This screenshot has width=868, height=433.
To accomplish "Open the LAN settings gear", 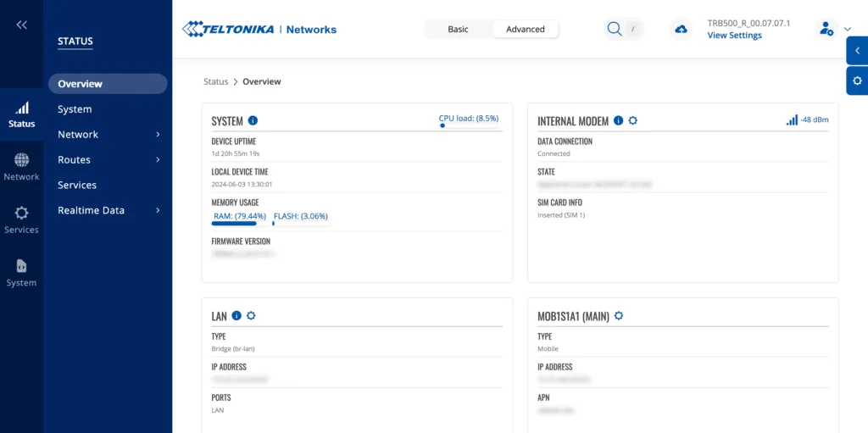I will pyautogui.click(x=251, y=315).
